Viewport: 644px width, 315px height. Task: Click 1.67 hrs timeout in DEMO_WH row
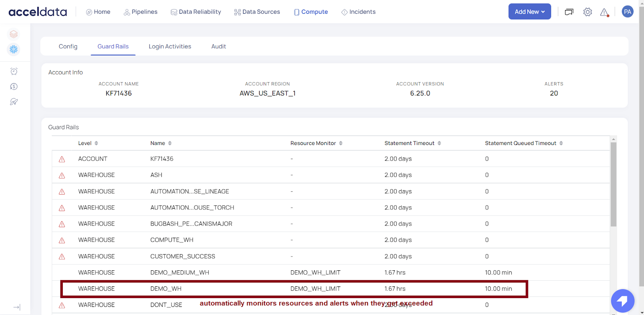tap(395, 288)
